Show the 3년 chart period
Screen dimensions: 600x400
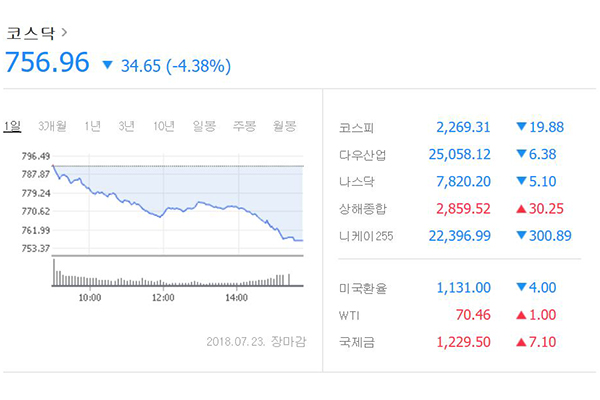point(127,126)
